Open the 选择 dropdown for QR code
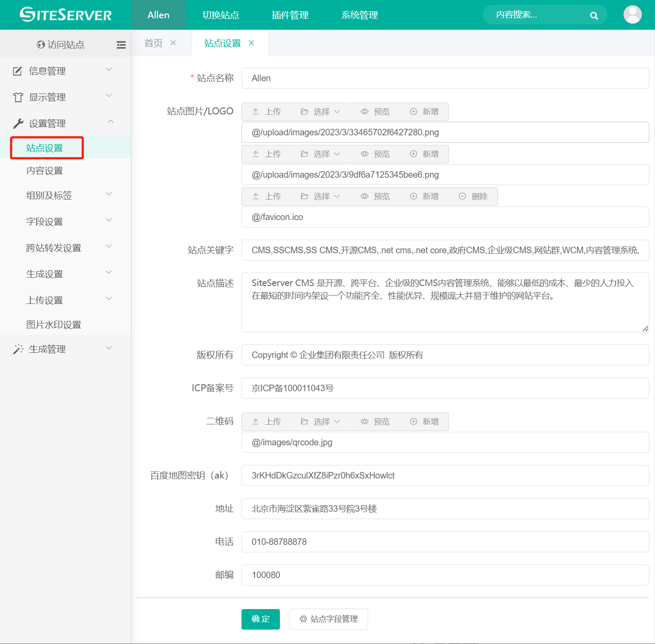Viewport: 655px width, 644px height. click(x=321, y=421)
